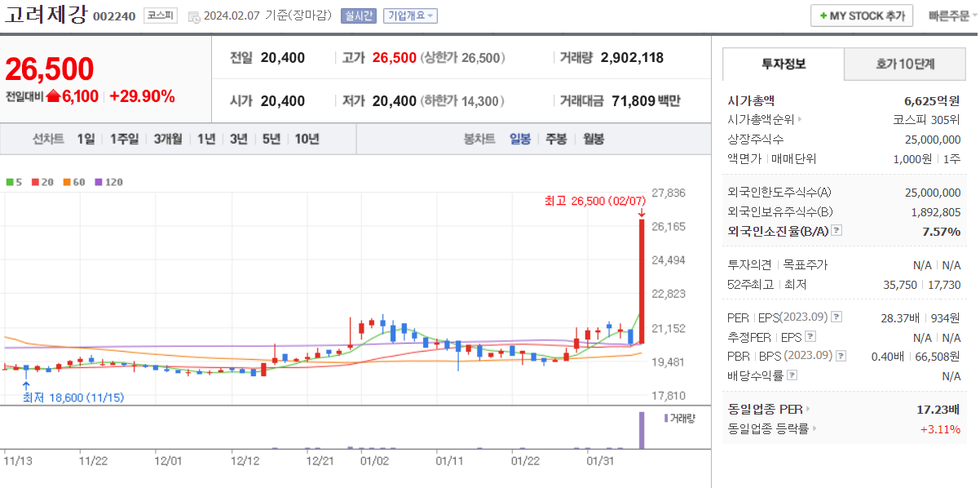Click the purple 거래량 volume legend marker
980x488 pixels.
(666, 418)
